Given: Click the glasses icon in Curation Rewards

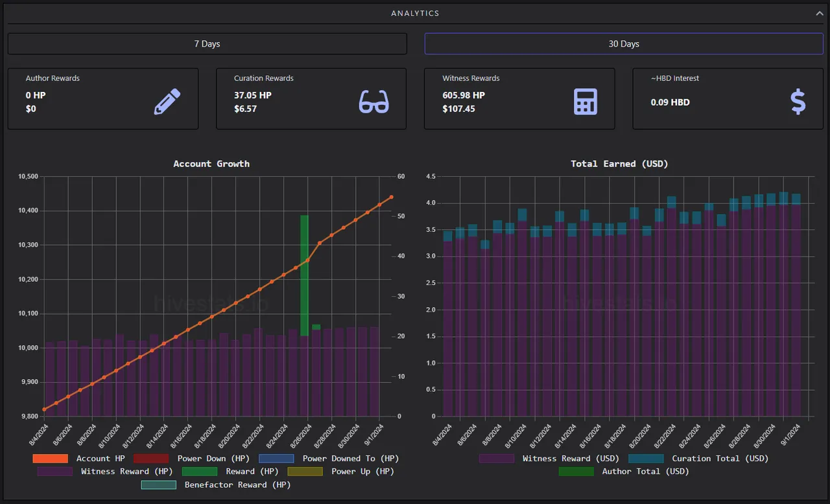Looking at the screenshot, I should point(374,102).
